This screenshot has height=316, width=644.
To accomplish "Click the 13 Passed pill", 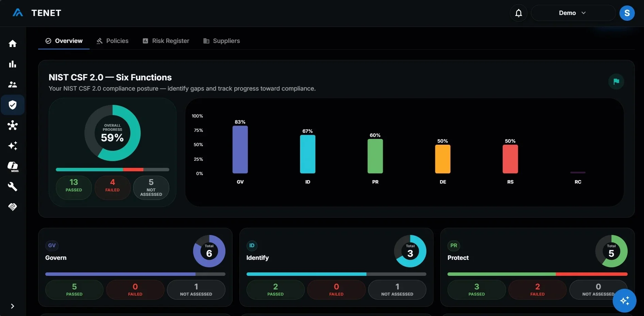I will [74, 188].
